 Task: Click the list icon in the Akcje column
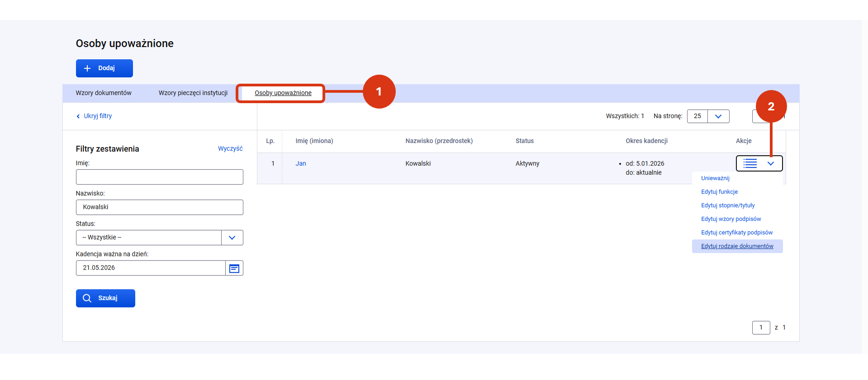pos(750,164)
